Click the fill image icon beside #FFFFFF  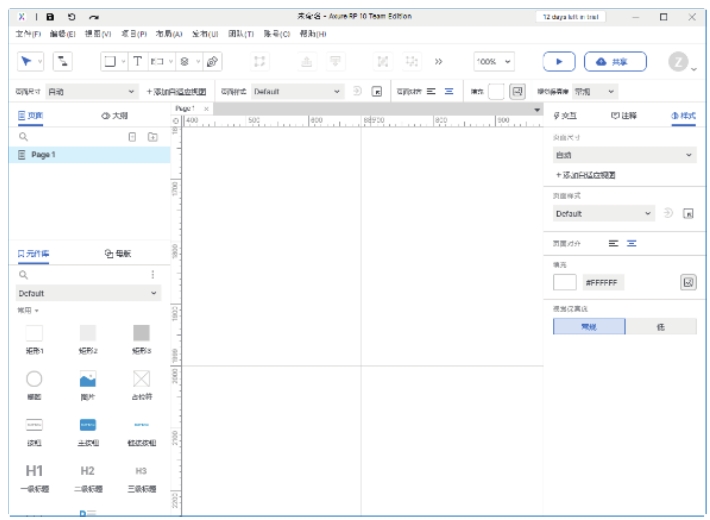pyautogui.click(x=688, y=283)
